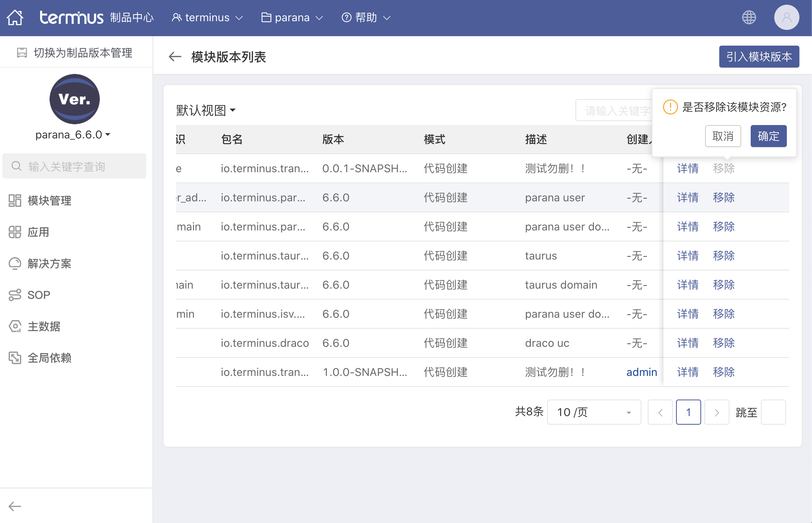Click 移除 for parana user row

pos(724,197)
